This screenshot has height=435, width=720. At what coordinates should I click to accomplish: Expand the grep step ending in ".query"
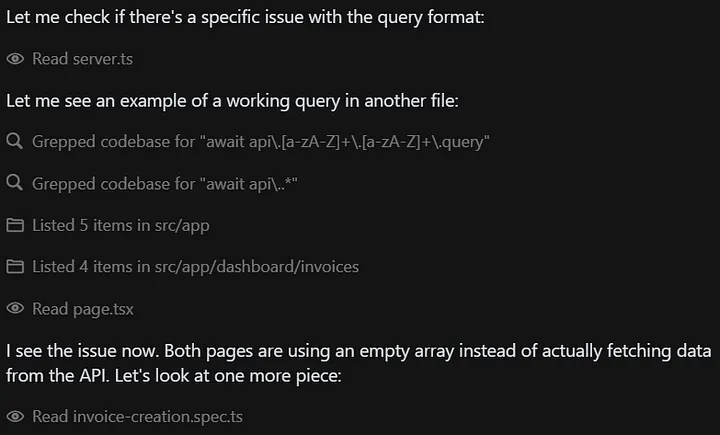click(x=260, y=142)
